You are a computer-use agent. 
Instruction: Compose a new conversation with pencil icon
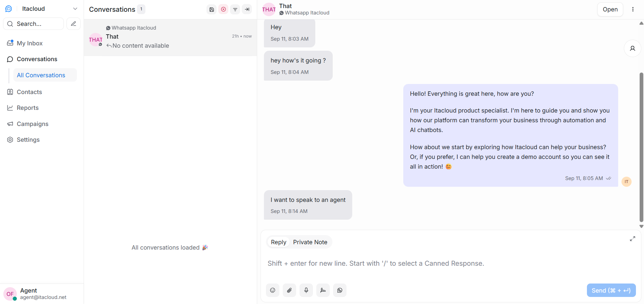click(74, 24)
